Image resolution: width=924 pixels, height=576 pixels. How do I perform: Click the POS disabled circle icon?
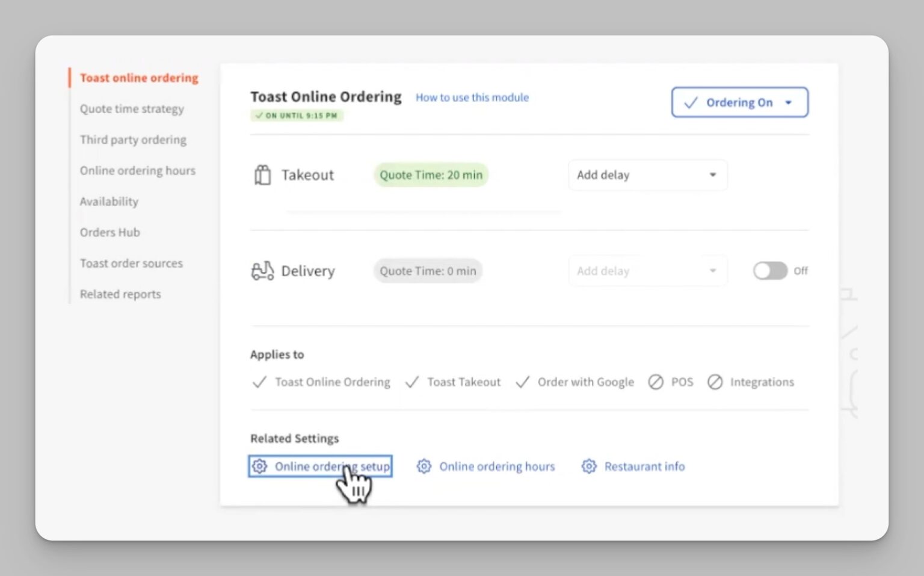coord(656,382)
